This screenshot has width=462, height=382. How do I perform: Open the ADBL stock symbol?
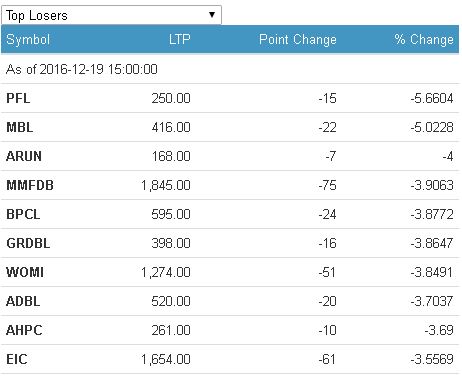click(x=23, y=301)
